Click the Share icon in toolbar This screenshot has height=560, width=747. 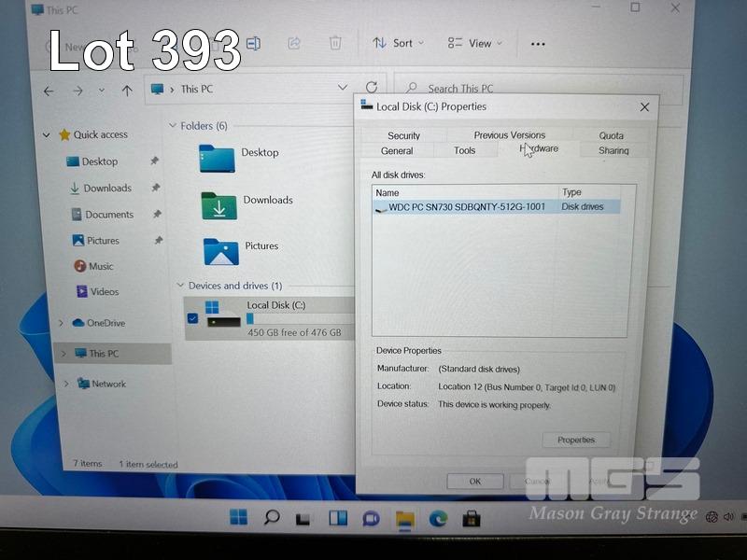294,43
